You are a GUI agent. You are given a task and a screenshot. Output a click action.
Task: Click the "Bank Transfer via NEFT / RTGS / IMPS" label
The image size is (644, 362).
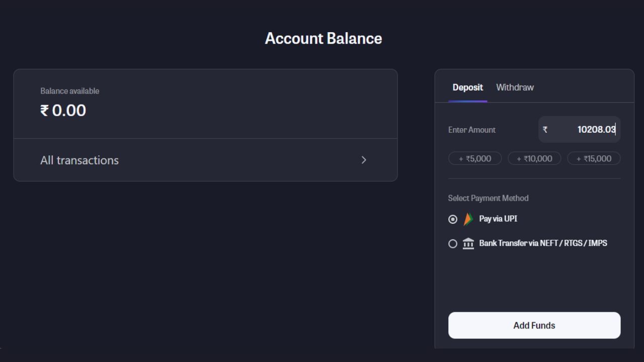543,243
